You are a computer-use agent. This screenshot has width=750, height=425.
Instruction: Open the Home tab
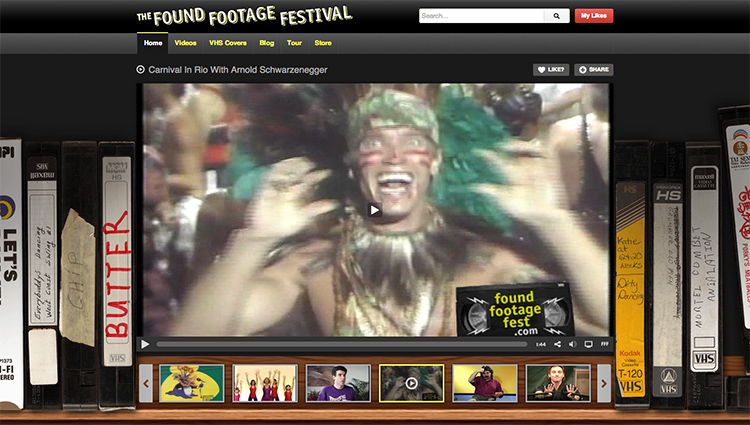point(153,43)
